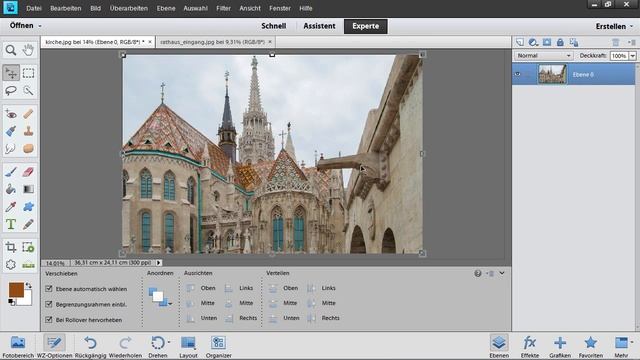Click the Organizer button

[218, 347]
